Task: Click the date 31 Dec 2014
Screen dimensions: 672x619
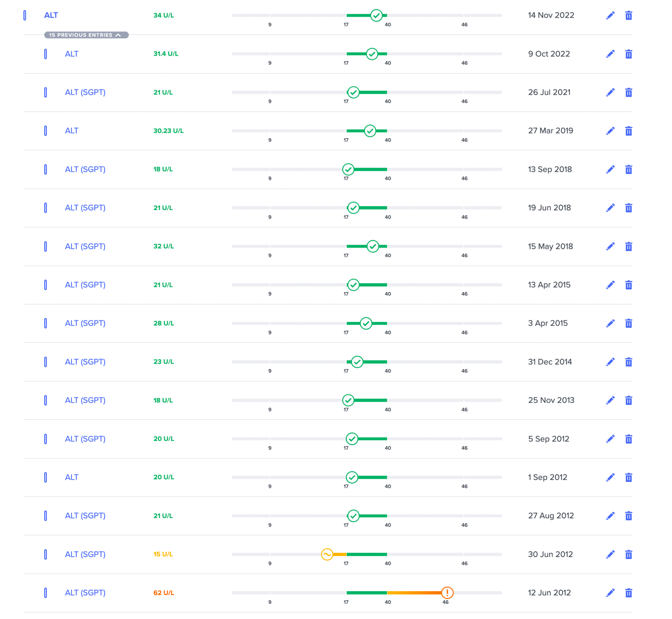Action: tap(550, 362)
